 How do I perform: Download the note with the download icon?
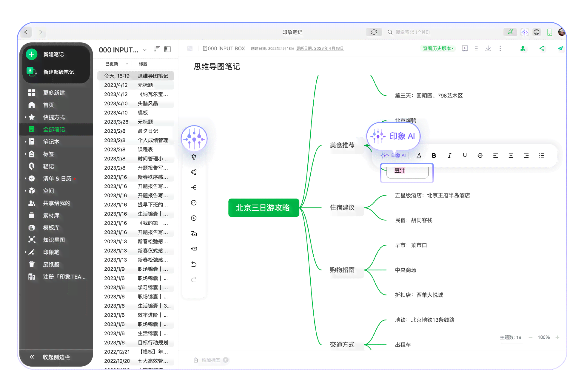tap(488, 48)
